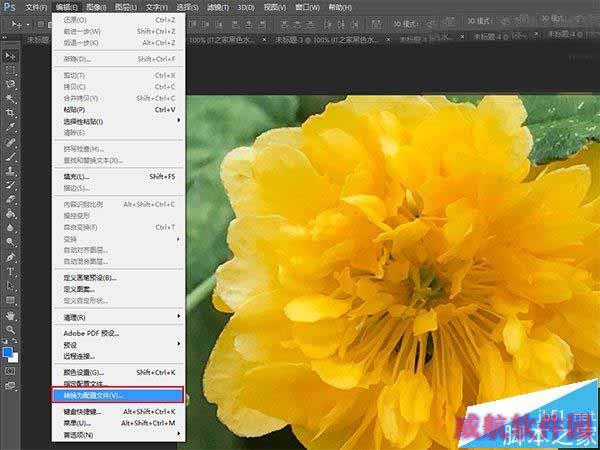The image size is (600, 450).
Task: Click the blue foreground color swatch
Action: 7,352
